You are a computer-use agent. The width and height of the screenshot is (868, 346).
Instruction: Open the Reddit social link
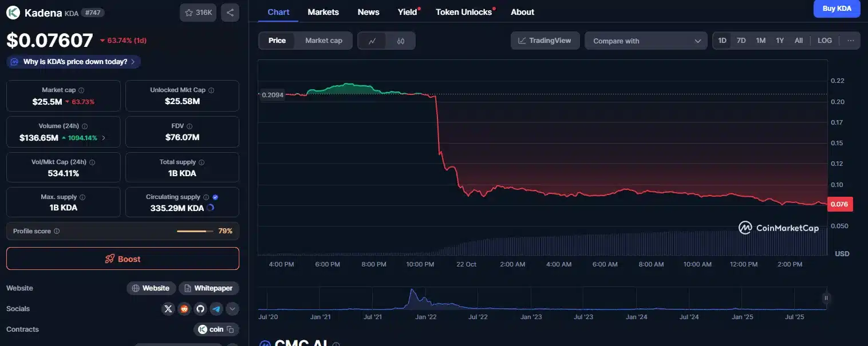[184, 309]
